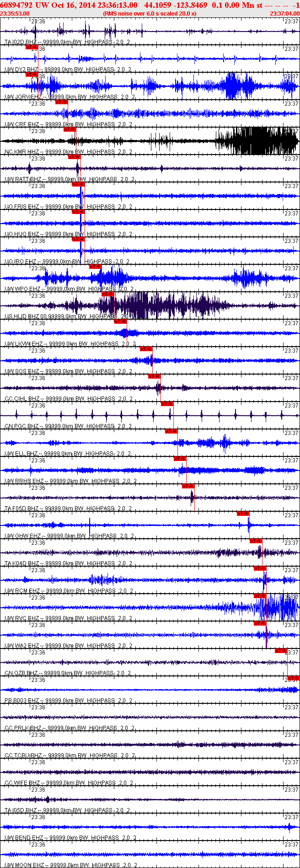Image resolution: width=300 pixels, height=868 pixels.
Task: Click red pick flag on UW CRF trace
Action: (x=62, y=102)
